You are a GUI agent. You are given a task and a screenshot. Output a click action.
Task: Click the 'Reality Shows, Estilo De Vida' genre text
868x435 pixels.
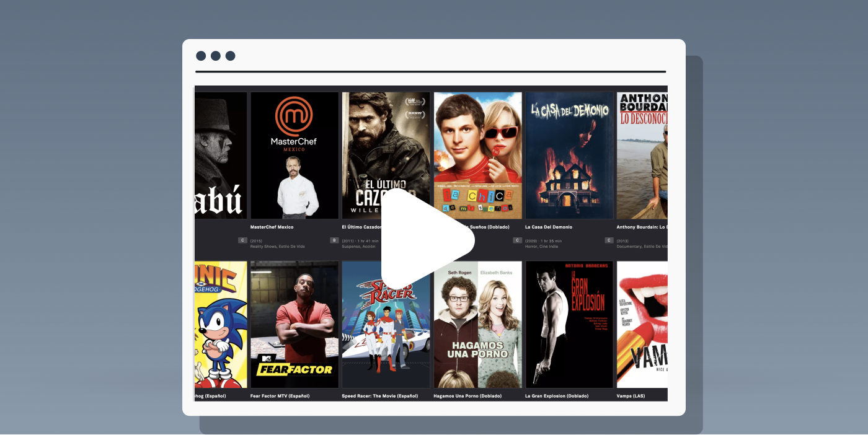[x=278, y=247]
